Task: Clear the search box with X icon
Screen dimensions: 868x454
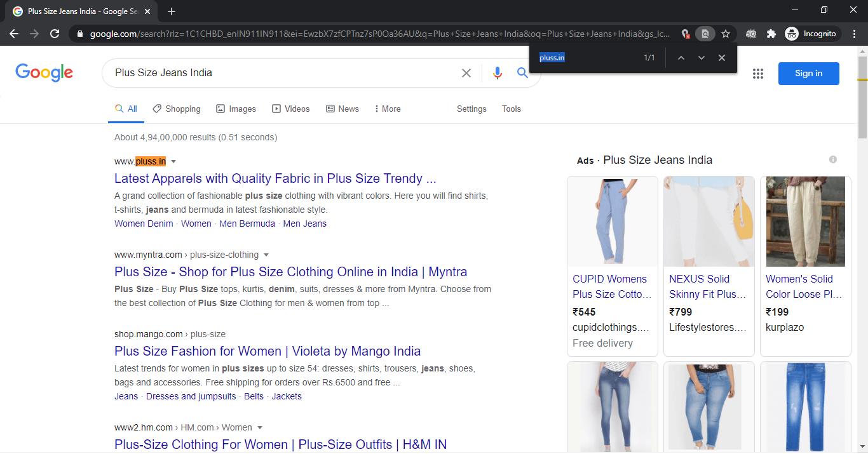Action: click(x=466, y=73)
